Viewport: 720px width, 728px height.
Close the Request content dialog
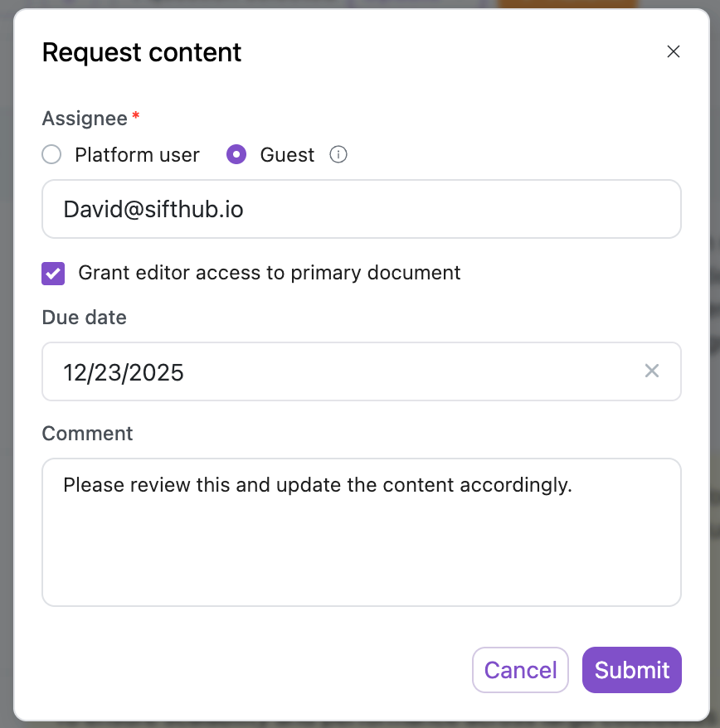click(674, 51)
